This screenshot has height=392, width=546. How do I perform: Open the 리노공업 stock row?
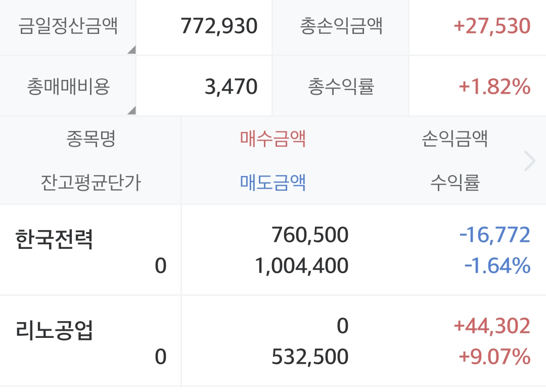tap(273, 341)
